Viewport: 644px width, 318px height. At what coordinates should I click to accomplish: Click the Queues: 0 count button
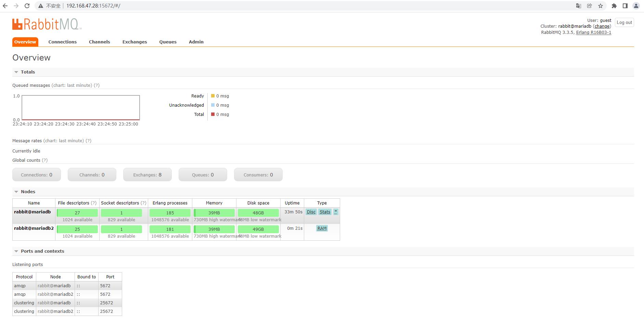point(203,175)
